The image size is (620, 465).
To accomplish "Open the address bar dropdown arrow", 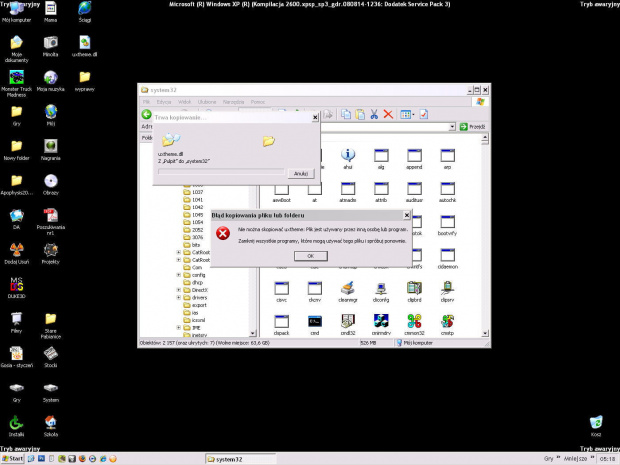I will 452,127.
